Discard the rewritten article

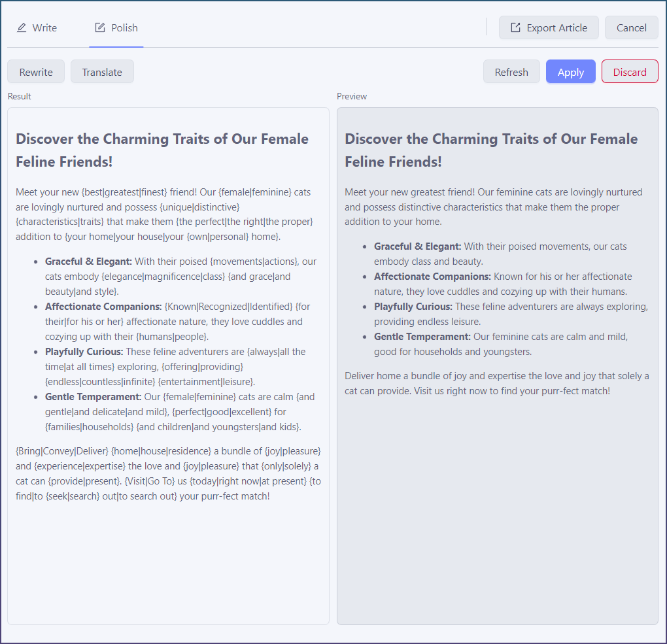[x=629, y=72]
